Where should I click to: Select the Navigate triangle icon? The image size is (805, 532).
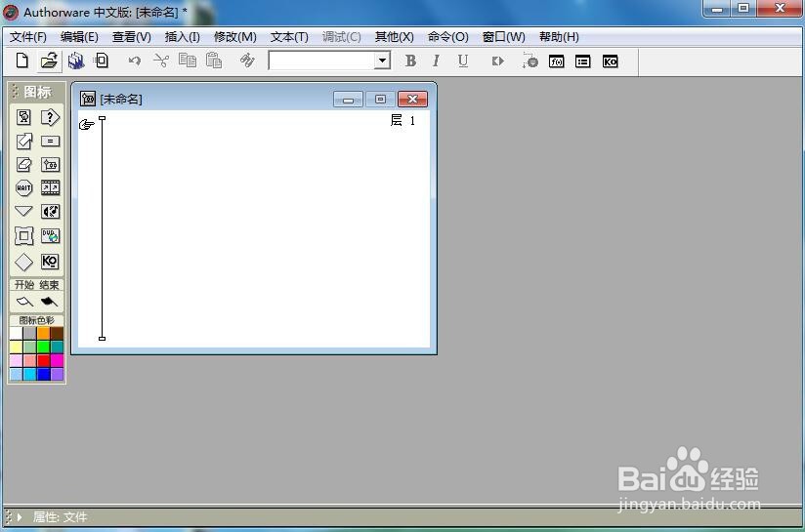click(23, 211)
